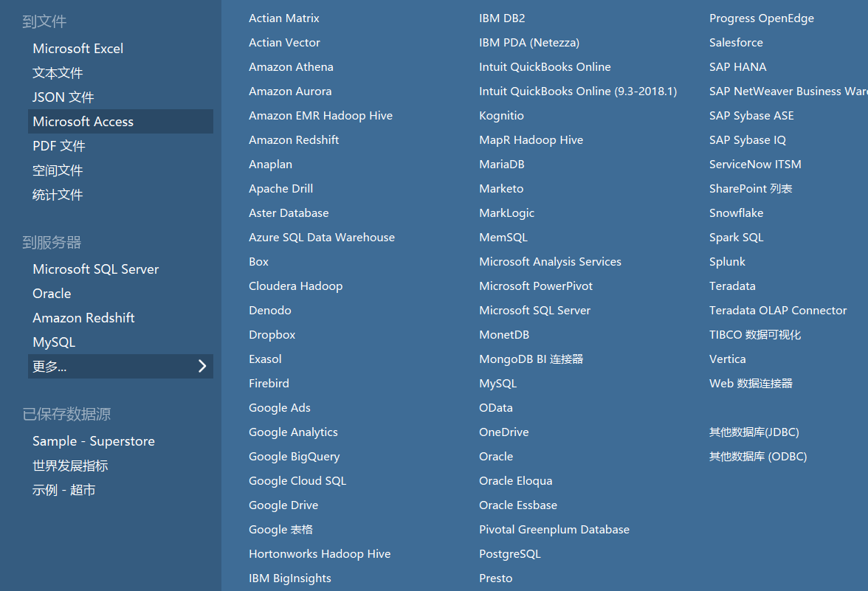Open Web 数据连接器
868x591 pixels.
[x=751, y=384]
